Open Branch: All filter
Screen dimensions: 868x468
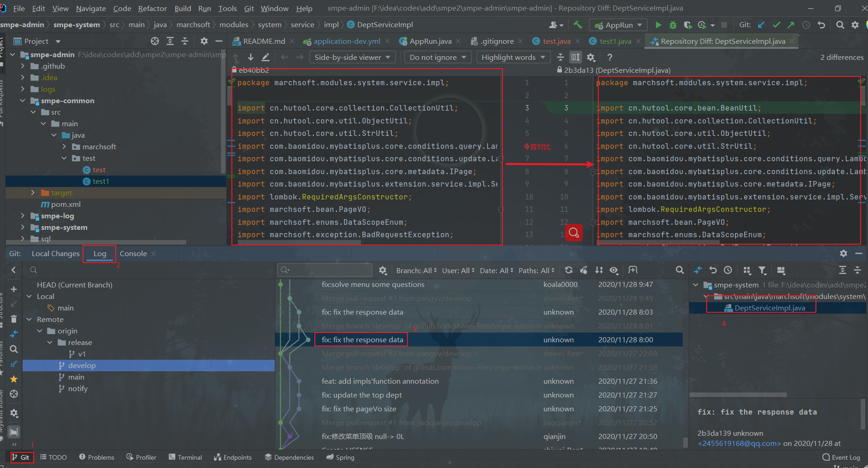click(x=416, y=270)
